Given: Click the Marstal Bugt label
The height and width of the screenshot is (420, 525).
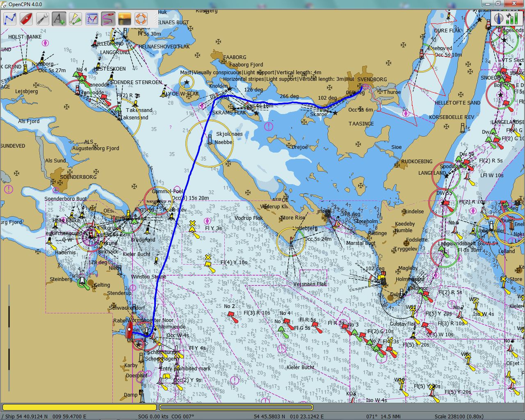Looking at the screenshot, I should [x=361, y=243].
